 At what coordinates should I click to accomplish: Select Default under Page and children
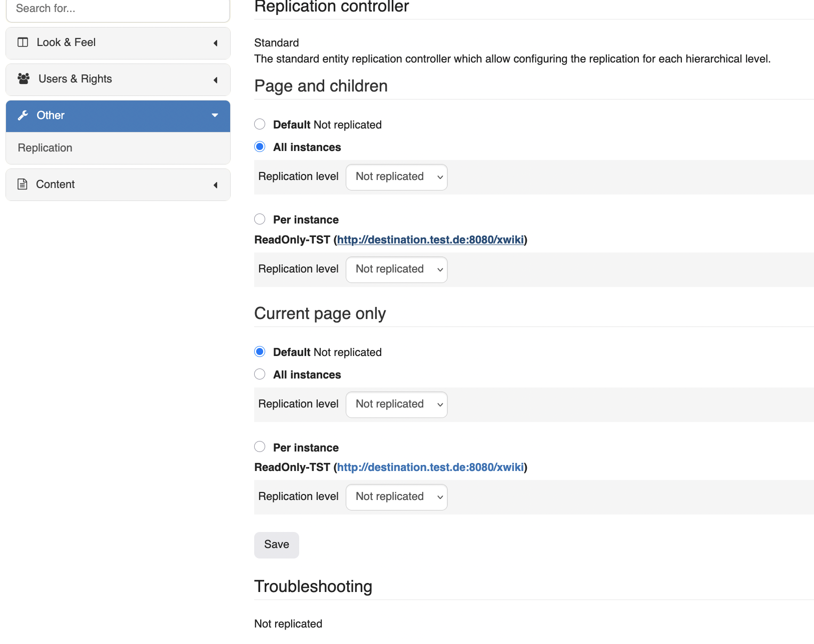coord(260,124)
